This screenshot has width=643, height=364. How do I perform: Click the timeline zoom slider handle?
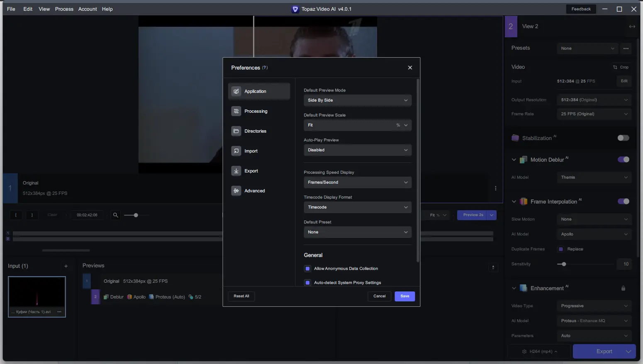pyautogui.click(x=136, y=215)
